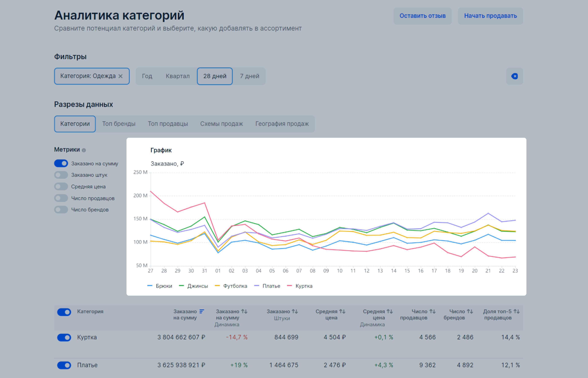The height and width of the screenshot is (378, 588).
Task: Click the Оставить отзыв button
Action: [x=422, y=16]
